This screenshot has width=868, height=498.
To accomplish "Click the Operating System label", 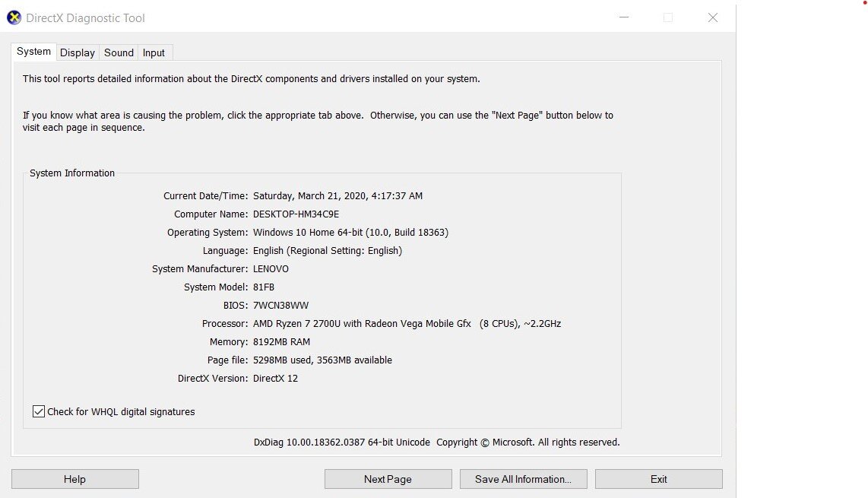I will tap(207, 233).
